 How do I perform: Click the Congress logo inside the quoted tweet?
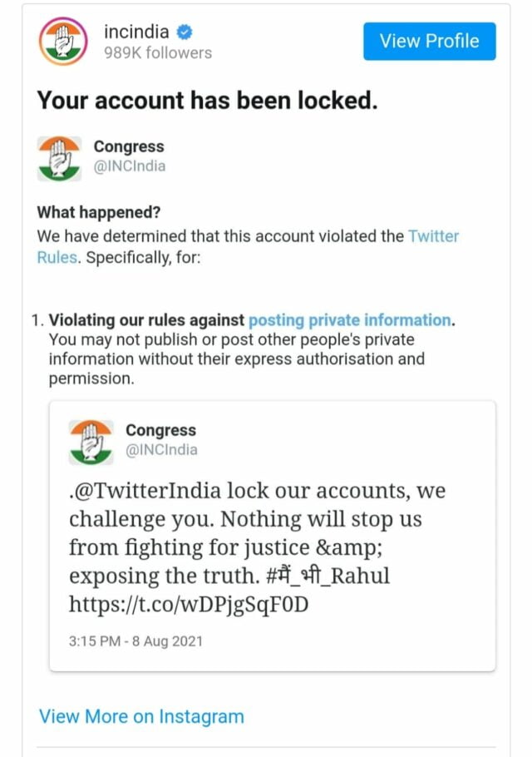91,441
